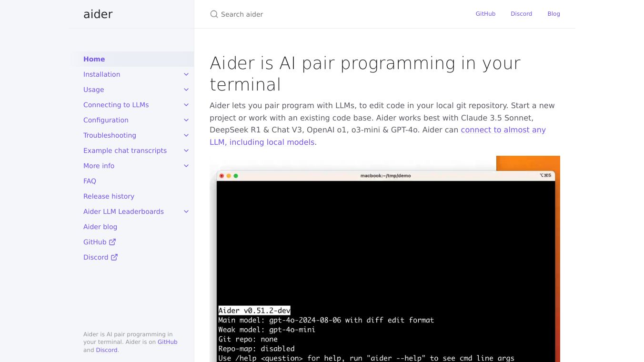This screenshot has width=644, height=362.
Task: Open Example chat transcripts sidebar item
Action: (125, 151)
